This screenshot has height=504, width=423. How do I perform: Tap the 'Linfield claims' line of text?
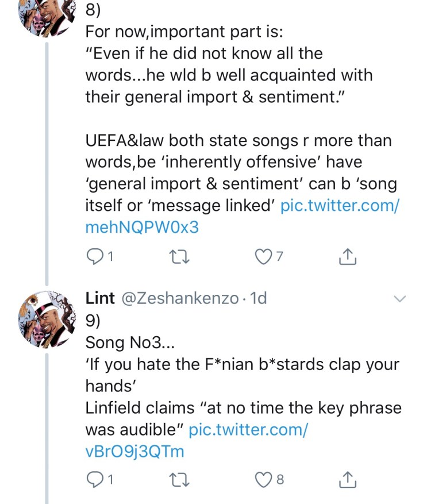coord(241,408)
